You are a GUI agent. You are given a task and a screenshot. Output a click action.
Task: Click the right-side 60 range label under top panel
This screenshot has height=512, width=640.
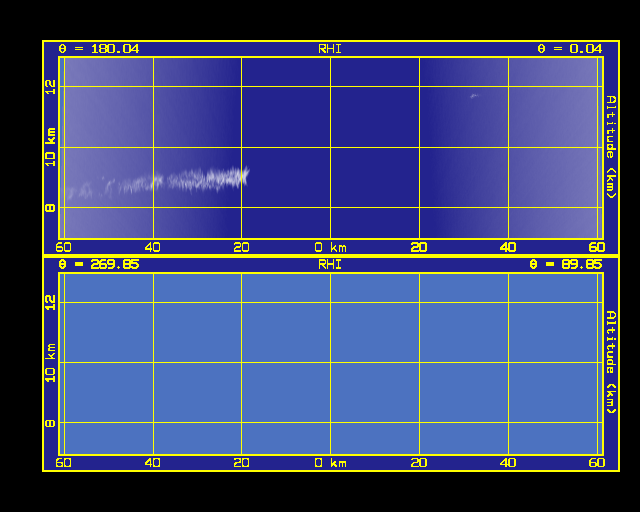click(597, 247)
